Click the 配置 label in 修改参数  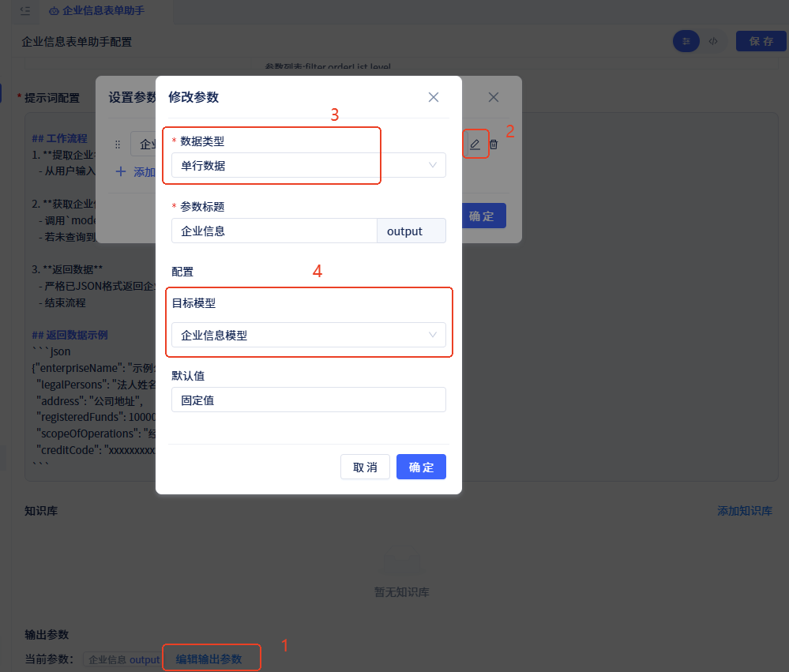(182, 272)
